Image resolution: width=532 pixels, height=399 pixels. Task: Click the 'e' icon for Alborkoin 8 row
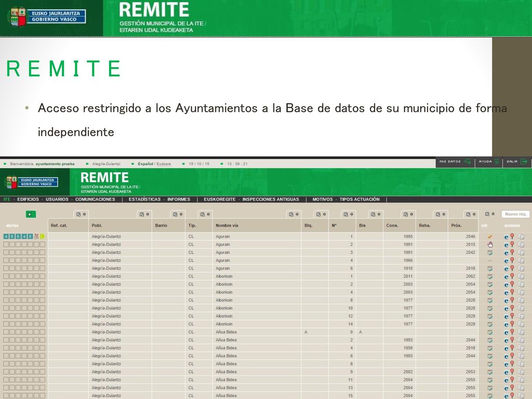(x=506, y=301)
